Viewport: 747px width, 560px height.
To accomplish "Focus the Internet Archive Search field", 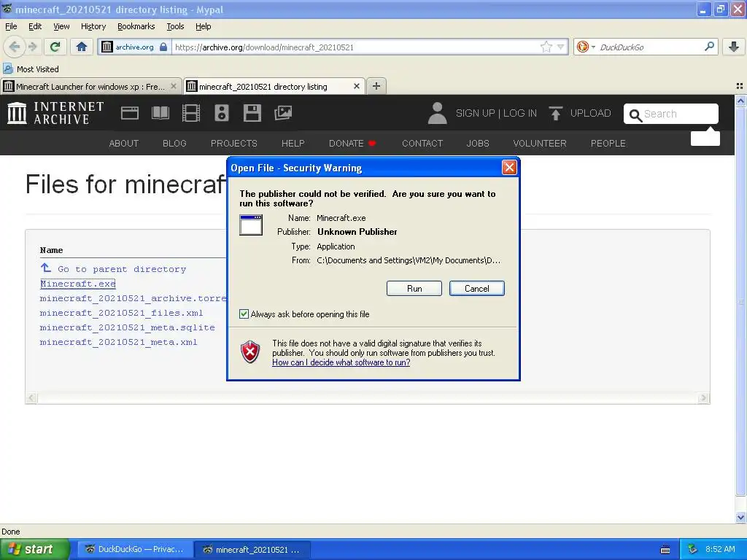I will pos(671,114).
